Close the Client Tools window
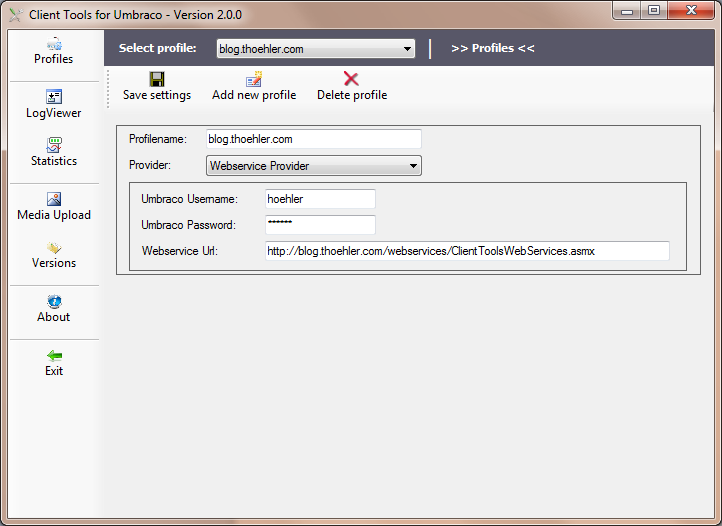 click(691, 11)
